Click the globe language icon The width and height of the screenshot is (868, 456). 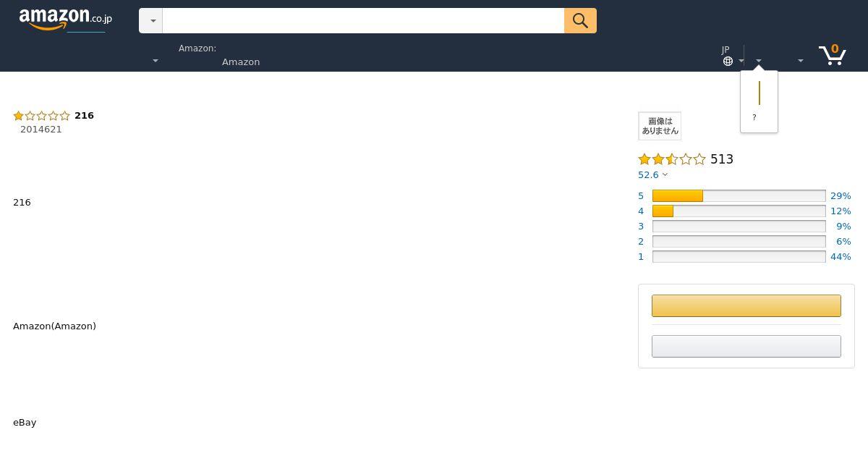[x=728, y=62]
